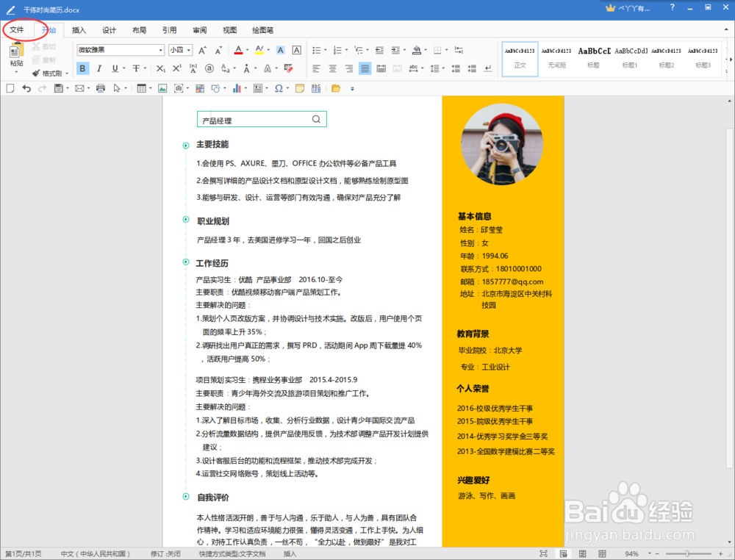The height and width of the screenshot is (560, 735).
Task: Select the 正文 style
Action: tap(520, 59)
